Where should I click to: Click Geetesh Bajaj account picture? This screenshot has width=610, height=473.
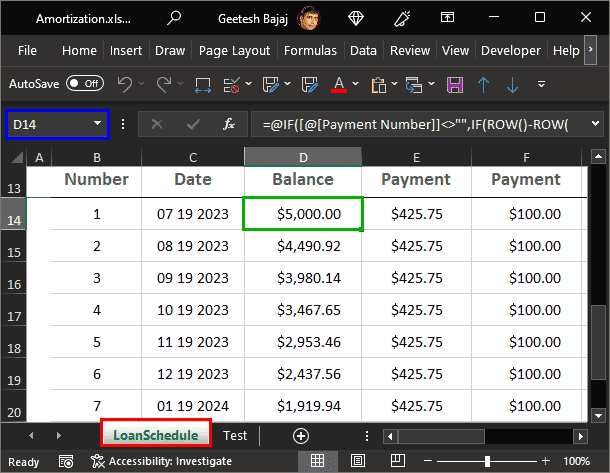(308, 18)
